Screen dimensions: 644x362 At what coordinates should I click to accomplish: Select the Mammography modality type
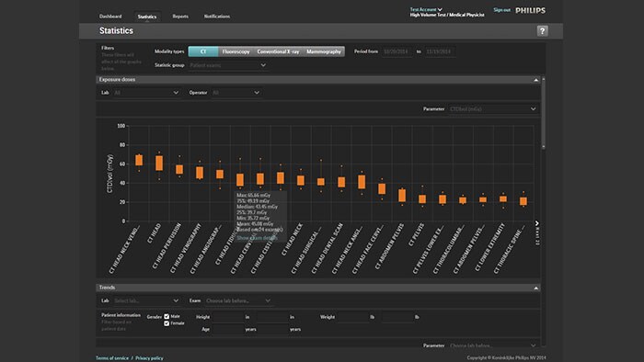(324, 51)
